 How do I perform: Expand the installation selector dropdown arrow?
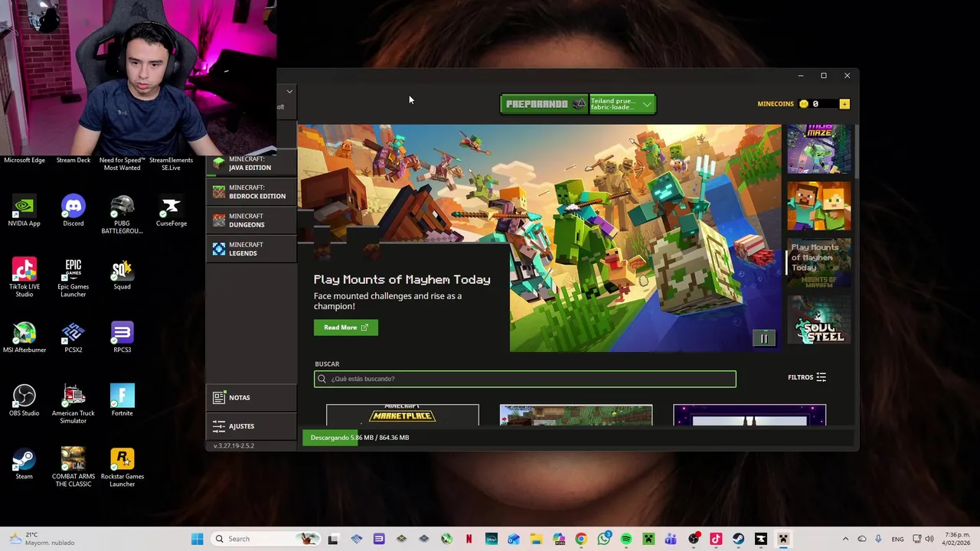(x=647, y=104)
